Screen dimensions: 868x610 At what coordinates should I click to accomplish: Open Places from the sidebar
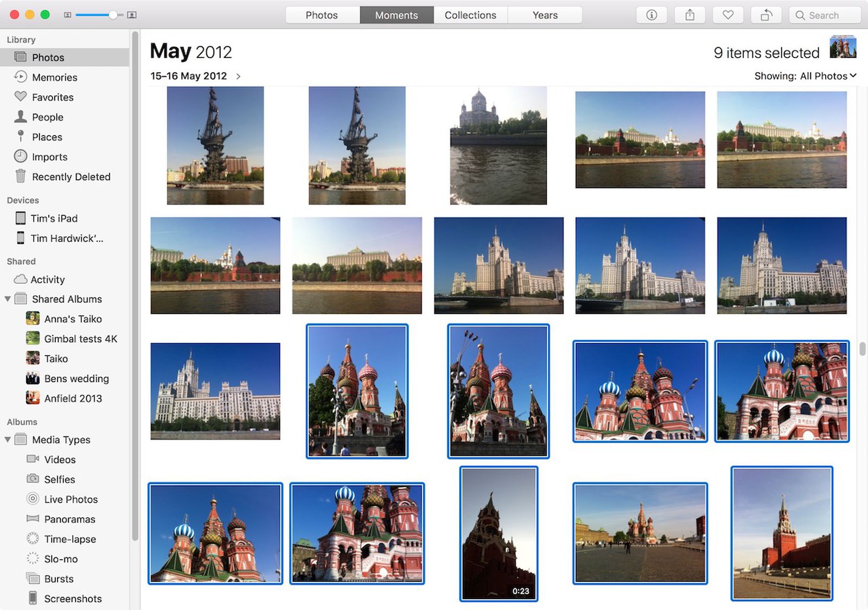[x=46, y=137]
